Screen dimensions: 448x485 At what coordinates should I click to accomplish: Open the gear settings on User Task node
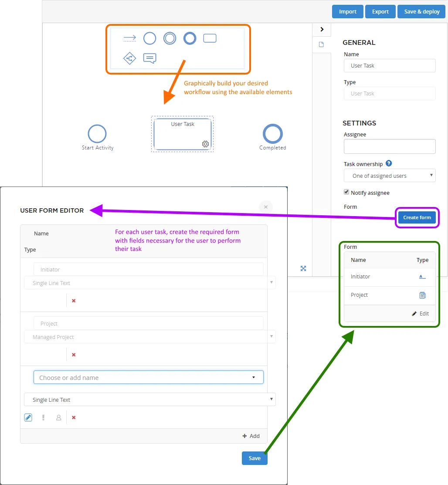pyautogui.click(x=205, y=144)
